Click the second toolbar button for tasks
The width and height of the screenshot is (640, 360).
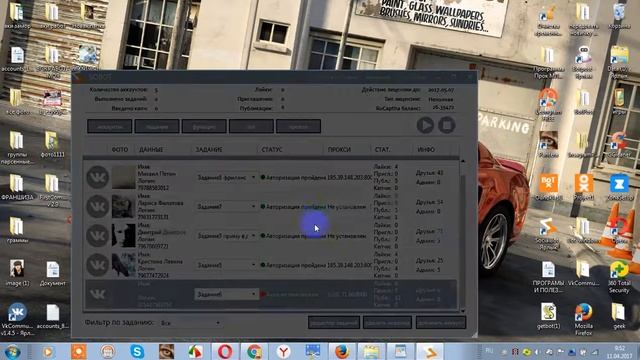tap(157, 127)
